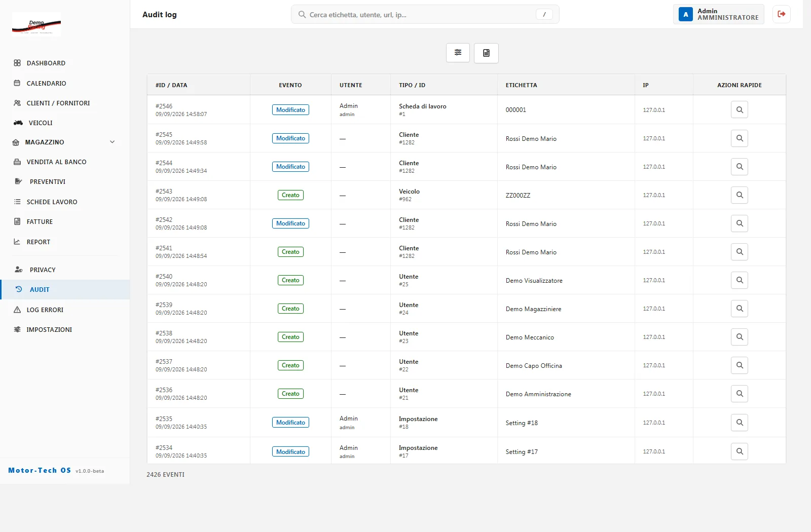Open the magnifier for Demo Amministrazione event
The height and width of the screenshot is (532, 811).
[740, 394]
